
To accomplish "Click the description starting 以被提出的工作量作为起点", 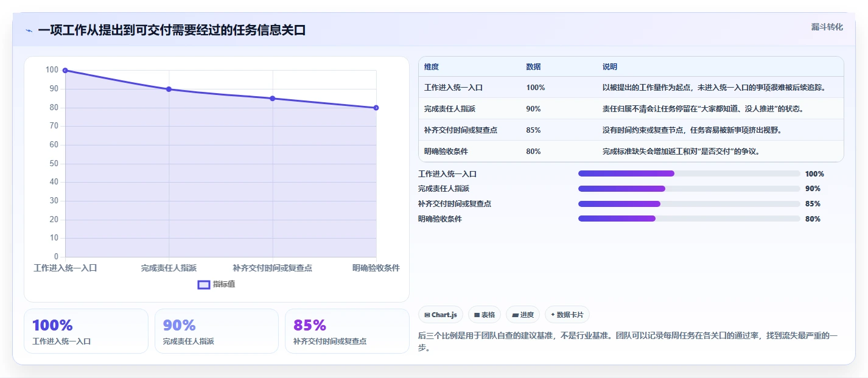I will coord(715,88).
